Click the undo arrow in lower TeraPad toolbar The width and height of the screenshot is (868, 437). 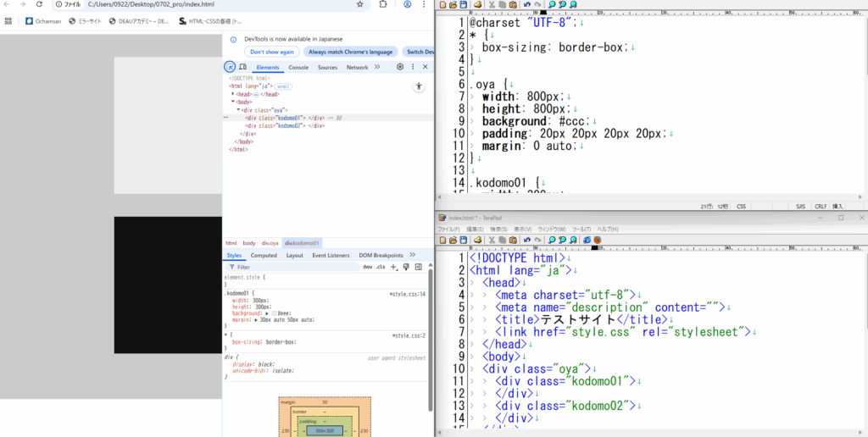click(x=526, y=240)
